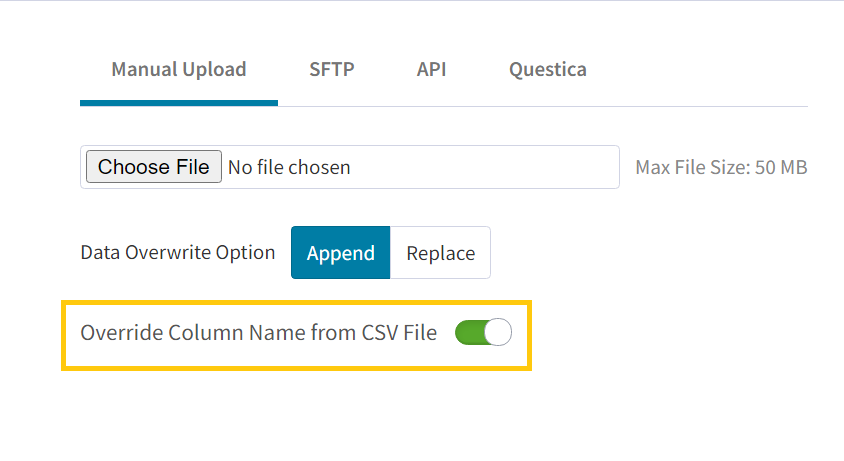Click the green part of the toggle
The height and width of the screenshot is (461, 844).
[469, 333]
